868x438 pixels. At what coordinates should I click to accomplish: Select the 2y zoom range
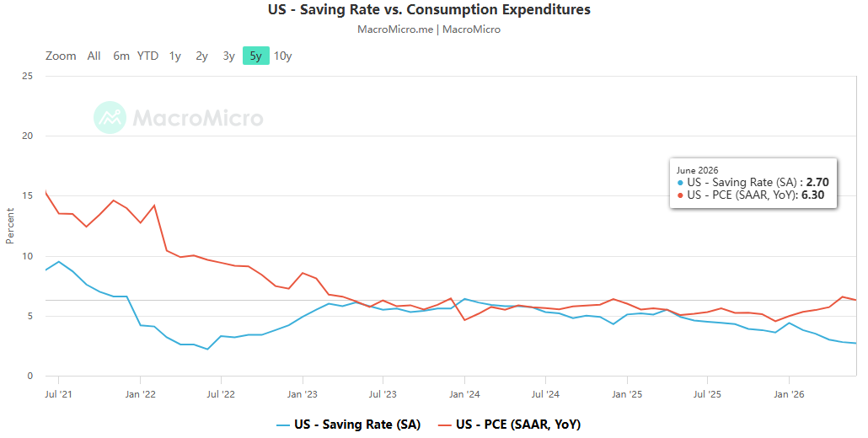tap(201, 56)
